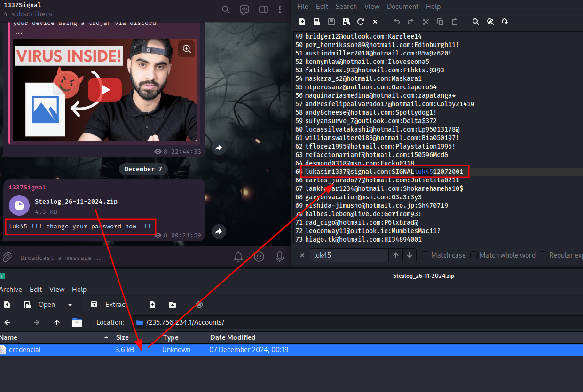Open the emoji picker in Telegram
The height and width of the screenshot is (392, 583).
point(259,257)
